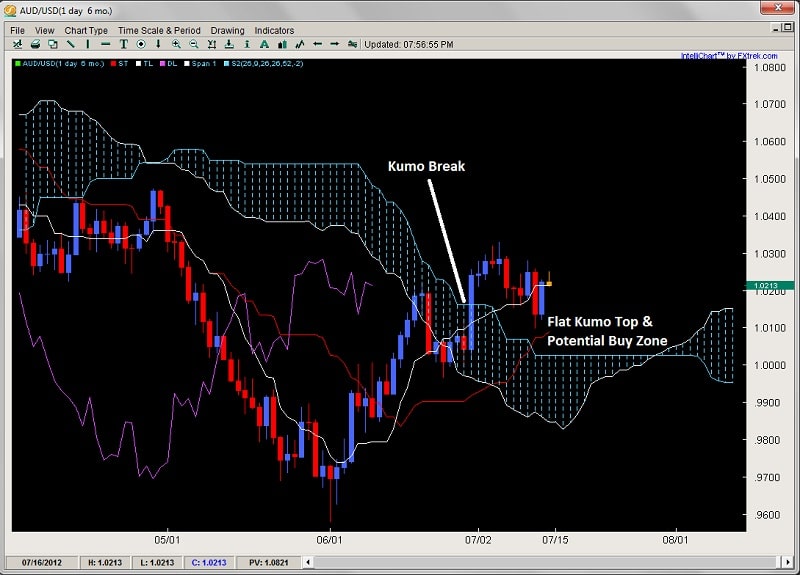The image size is (800, 575).
Task: Click the horizontal time scrollbar track
Action: pyautogui.click(x=547, y=562)
